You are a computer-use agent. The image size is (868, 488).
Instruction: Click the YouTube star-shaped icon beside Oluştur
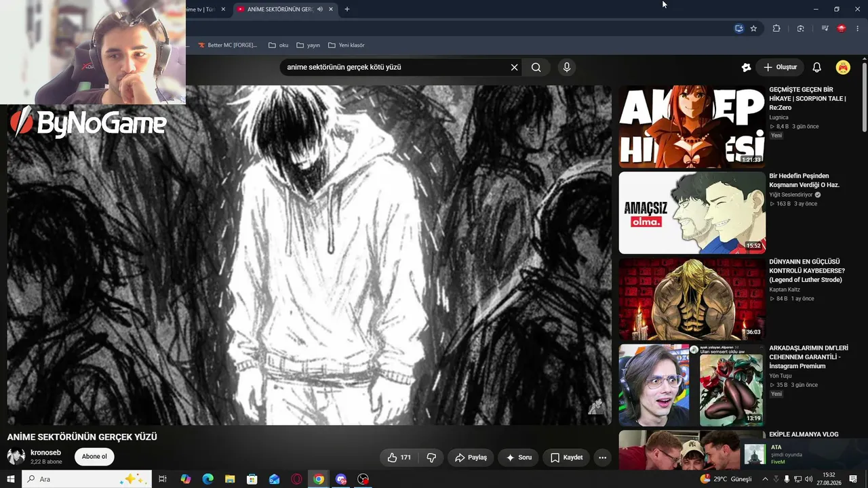746,67
